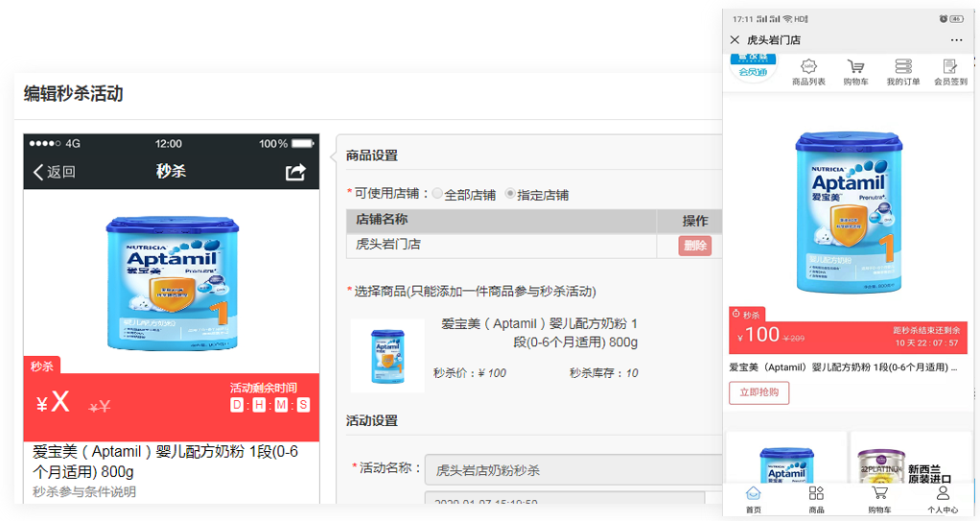The width and height of the screenshot is (980, 521).
Task: Click 秒杀价：¥100 text
Action: point(469,373)
